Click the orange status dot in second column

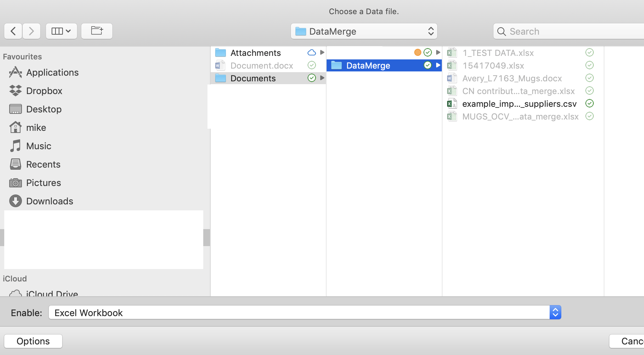tap(418, 52)
